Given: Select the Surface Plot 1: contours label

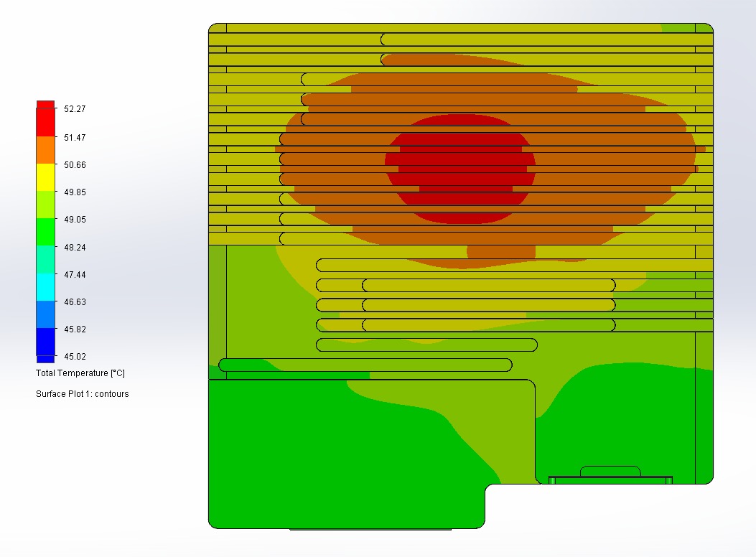Looking at the screenshot, I should 83,394.
